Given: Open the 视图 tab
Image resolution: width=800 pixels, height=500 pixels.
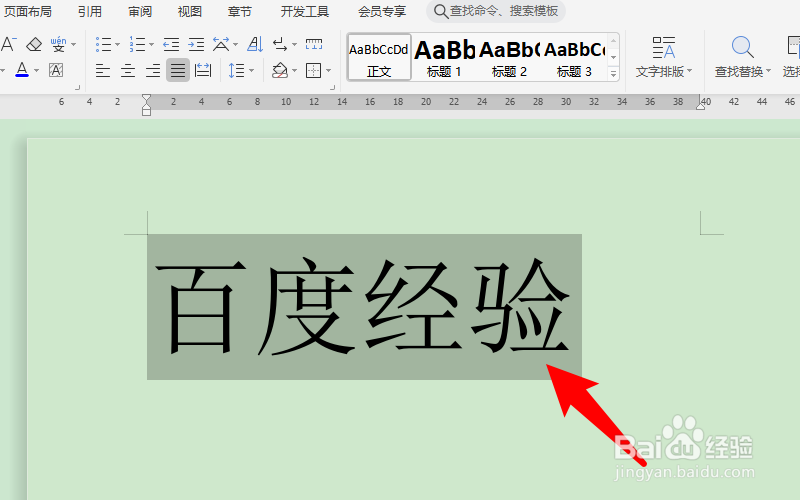Looking at the screenshot, I should (190, 11).
